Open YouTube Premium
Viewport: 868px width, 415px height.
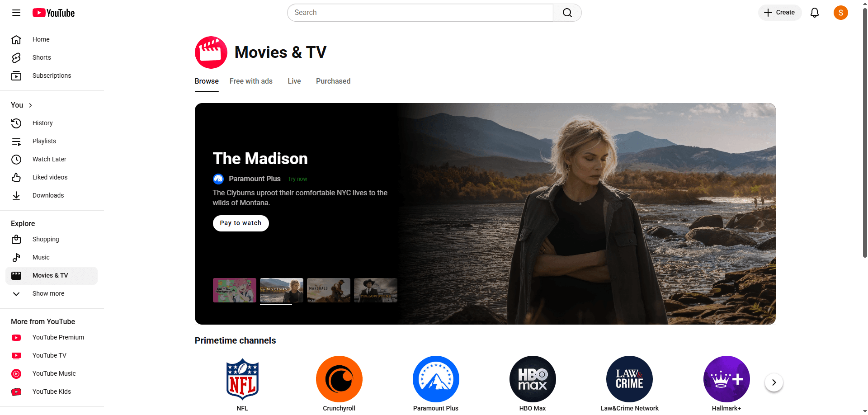coord(52,337)
